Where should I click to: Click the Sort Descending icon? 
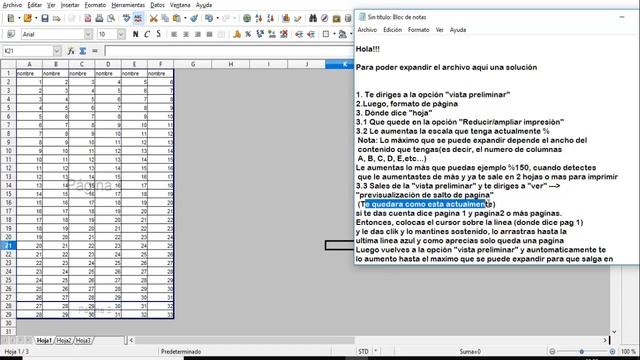(x=271, y=18)
